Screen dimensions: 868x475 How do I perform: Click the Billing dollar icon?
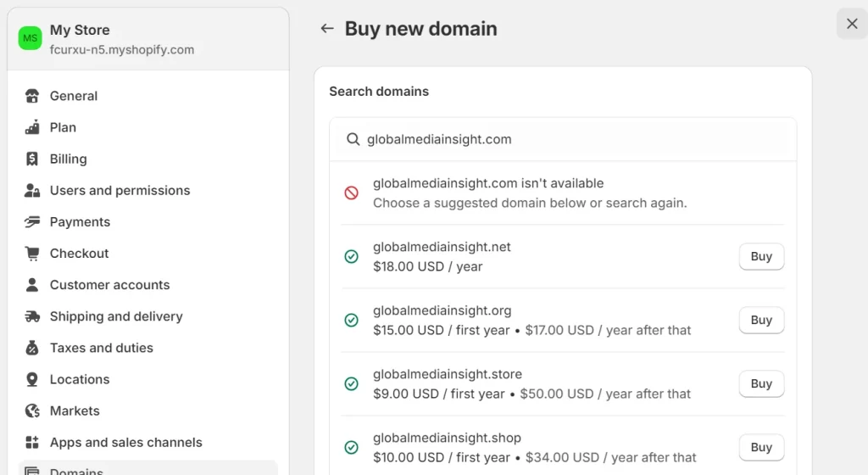32,159
